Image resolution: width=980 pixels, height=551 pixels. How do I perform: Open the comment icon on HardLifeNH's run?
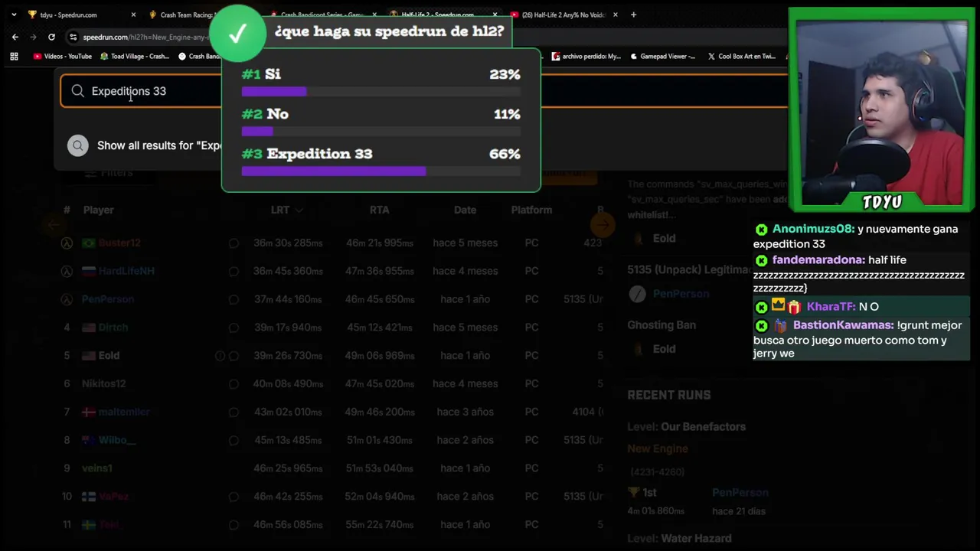coord(234,271)
